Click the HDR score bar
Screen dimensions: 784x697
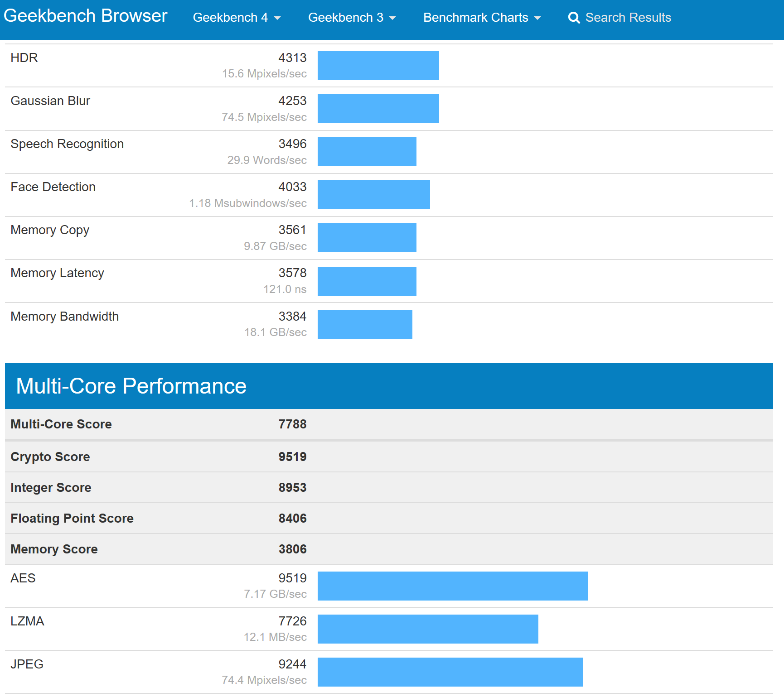(x=378, y=66)
